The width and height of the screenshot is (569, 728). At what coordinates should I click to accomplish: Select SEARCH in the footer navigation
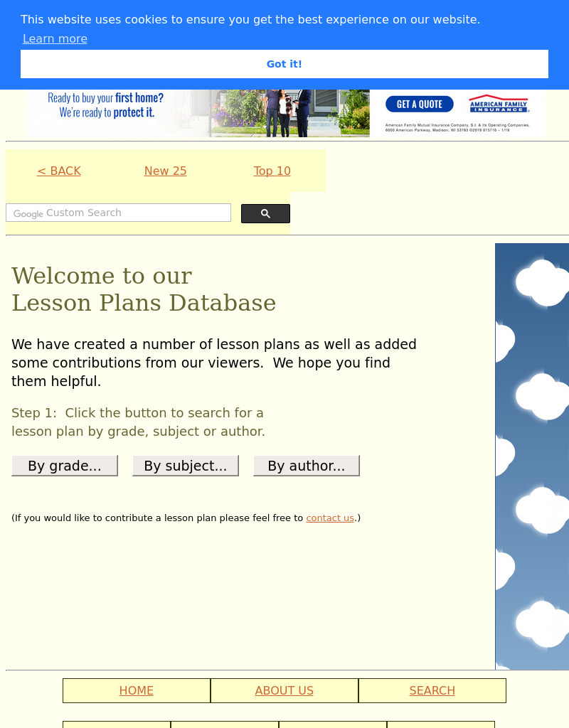tap(432, 690)
